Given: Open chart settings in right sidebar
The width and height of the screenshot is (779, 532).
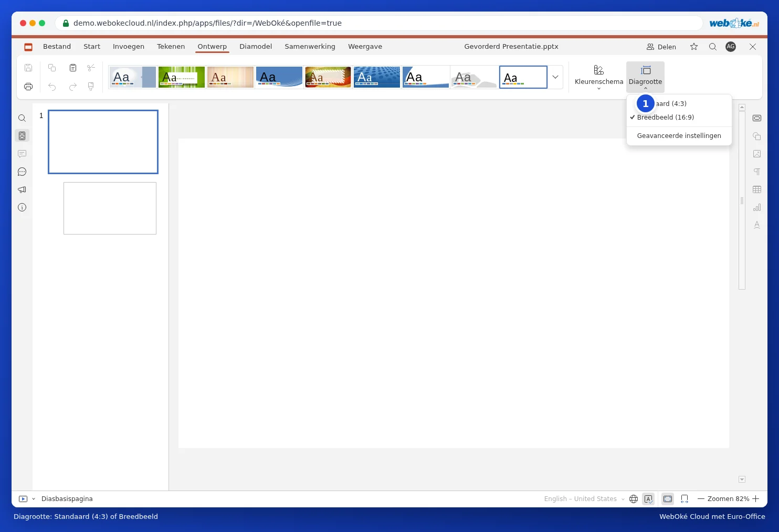Looking at the screenshot, I should coord(757,207).
